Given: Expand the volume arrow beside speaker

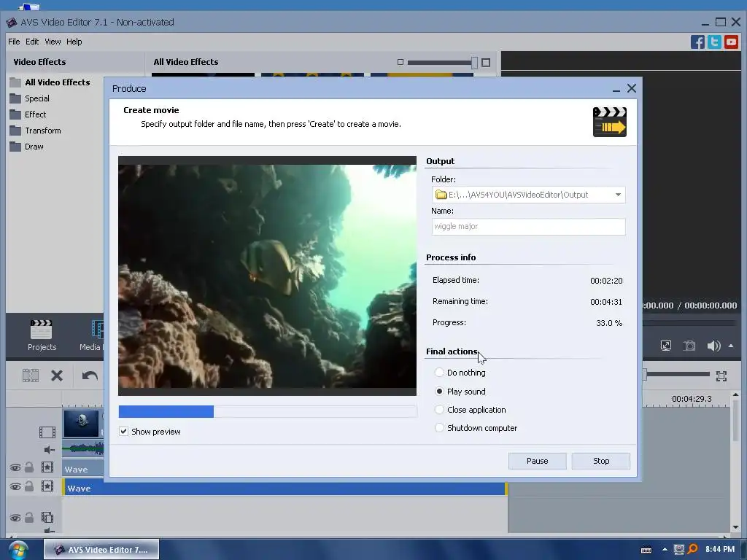Looking at the screenshot, I should [731, 346].
